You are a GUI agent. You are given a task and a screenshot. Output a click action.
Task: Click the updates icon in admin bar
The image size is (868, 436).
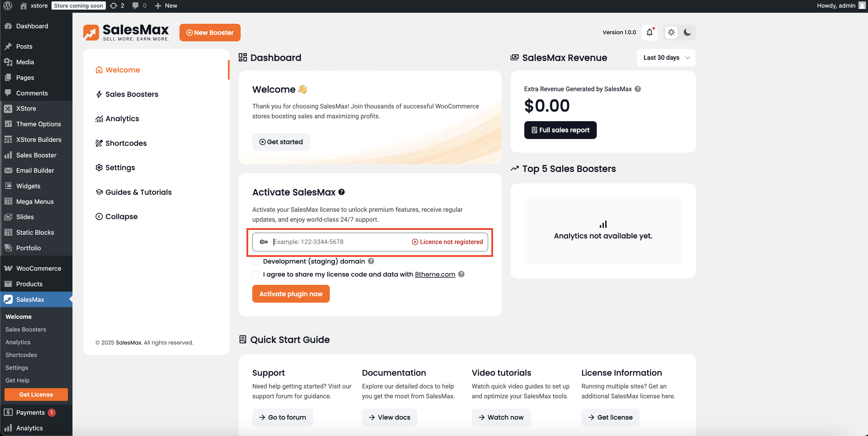point(114,5)
